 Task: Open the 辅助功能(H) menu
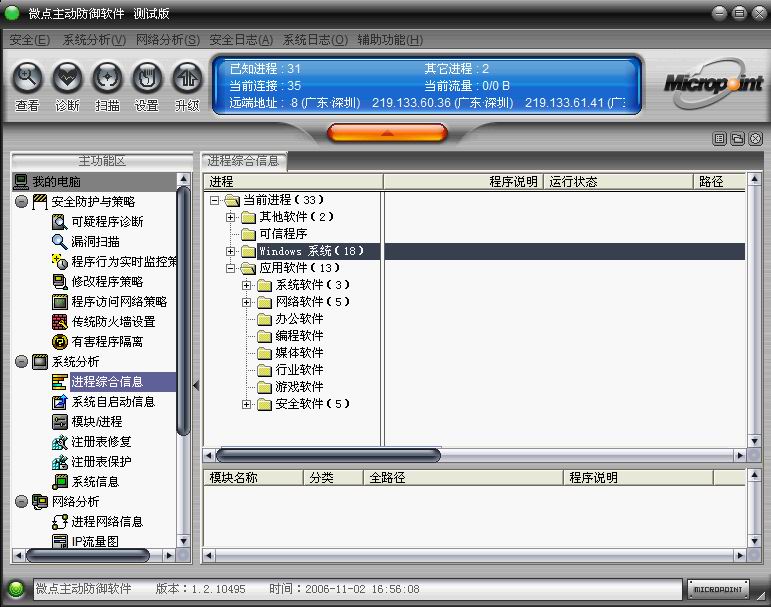[390, 40]
